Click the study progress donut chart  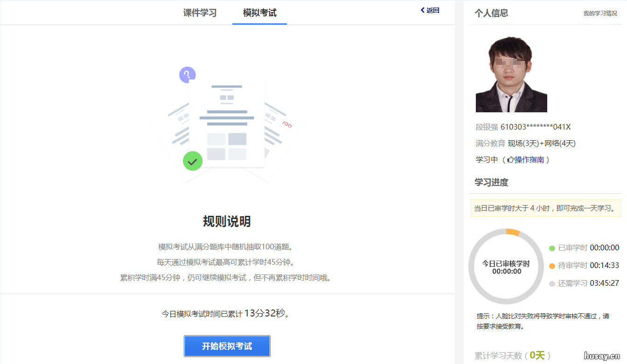pos(506,267)
